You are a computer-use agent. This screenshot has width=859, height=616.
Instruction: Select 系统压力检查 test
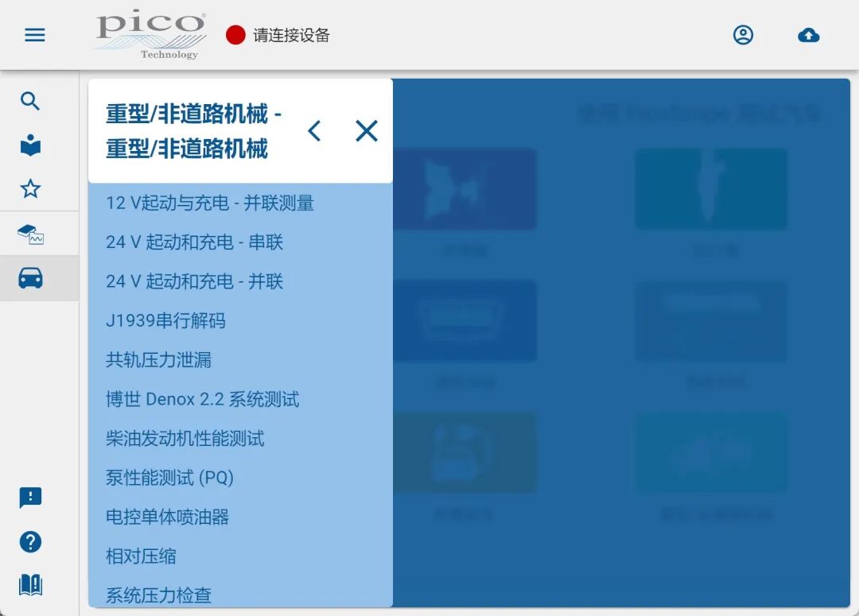[x=158, y=595]
